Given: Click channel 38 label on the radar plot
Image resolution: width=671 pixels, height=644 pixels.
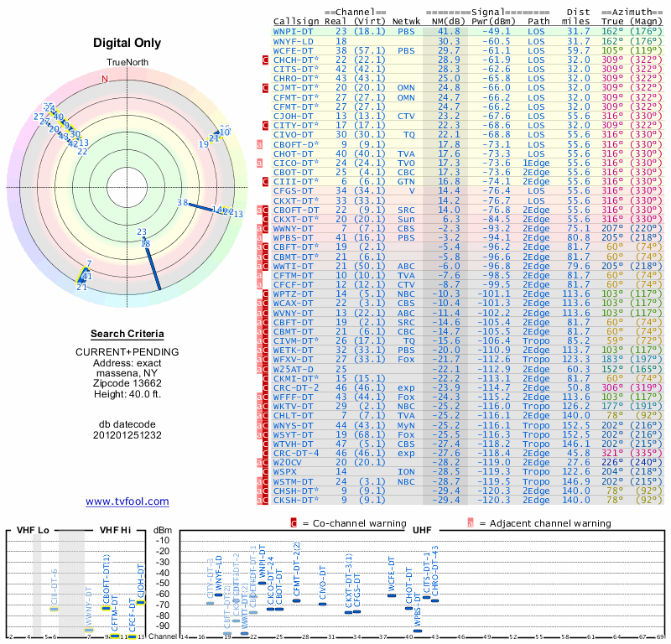Looking at the screenshot, I should tap(182, 203).
